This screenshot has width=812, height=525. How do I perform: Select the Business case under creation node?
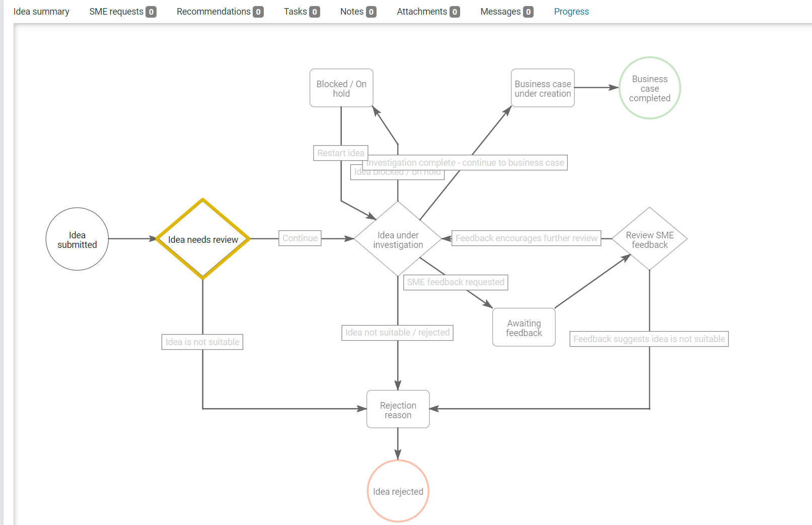pyautogui.click(x=543, y=88)
